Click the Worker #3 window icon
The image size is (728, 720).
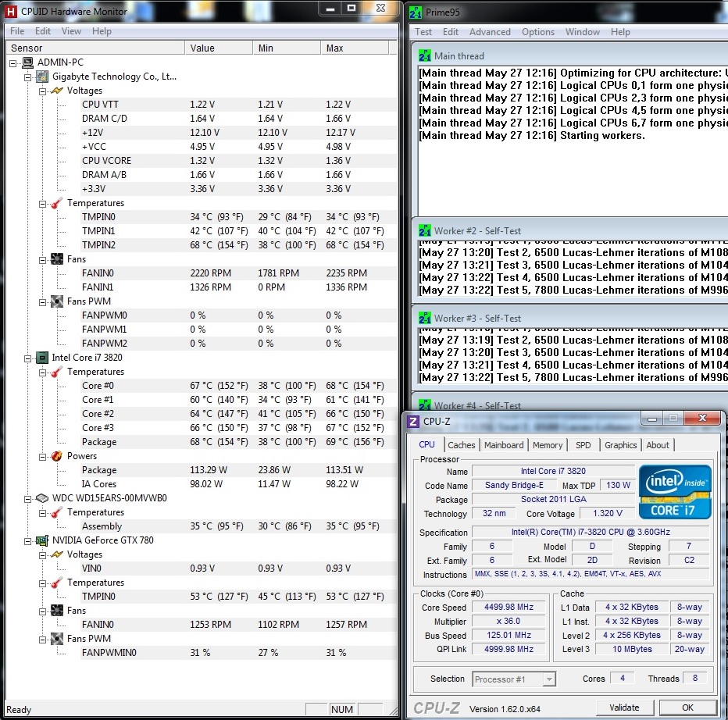424,319
